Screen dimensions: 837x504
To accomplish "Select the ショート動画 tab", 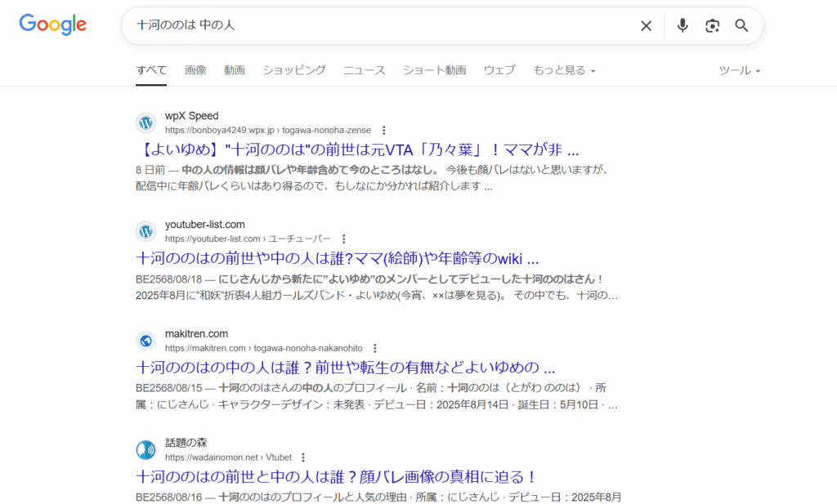I will (434, 70).
